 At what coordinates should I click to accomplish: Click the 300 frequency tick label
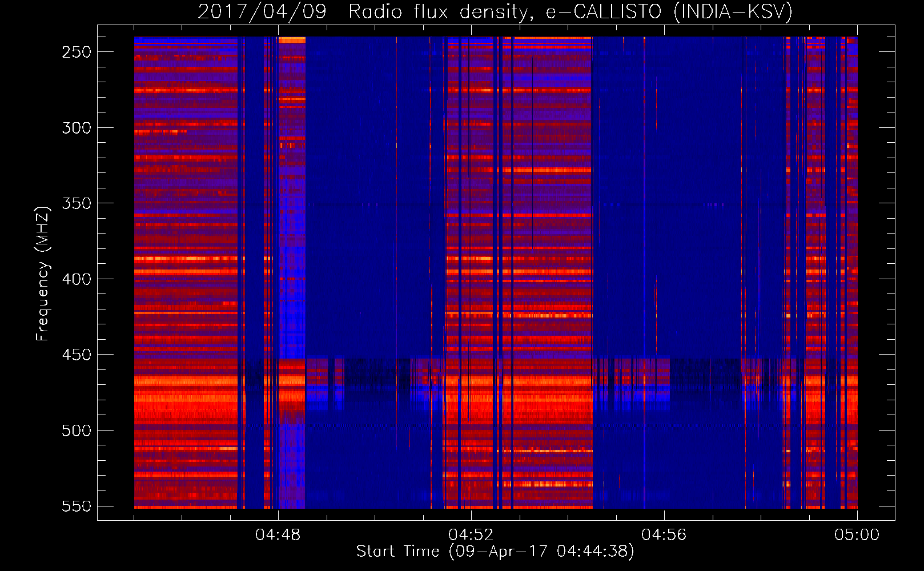77,128
